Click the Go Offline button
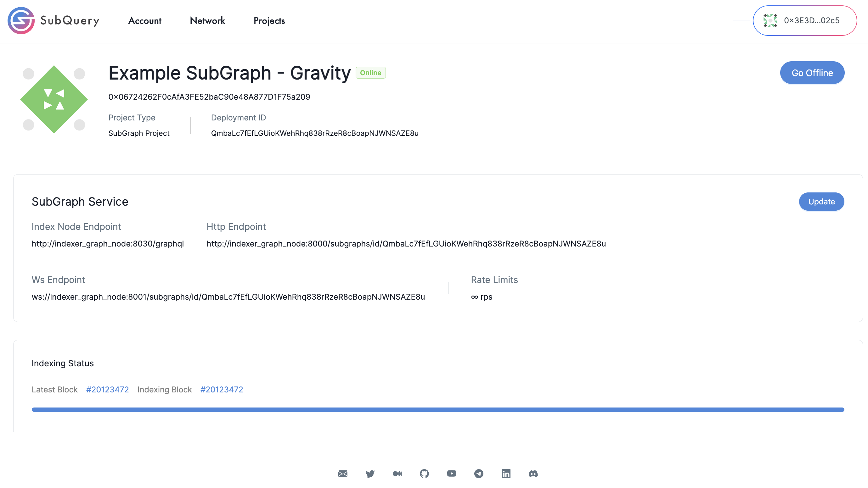The image size is (868, 488). [x=812, y=73]
